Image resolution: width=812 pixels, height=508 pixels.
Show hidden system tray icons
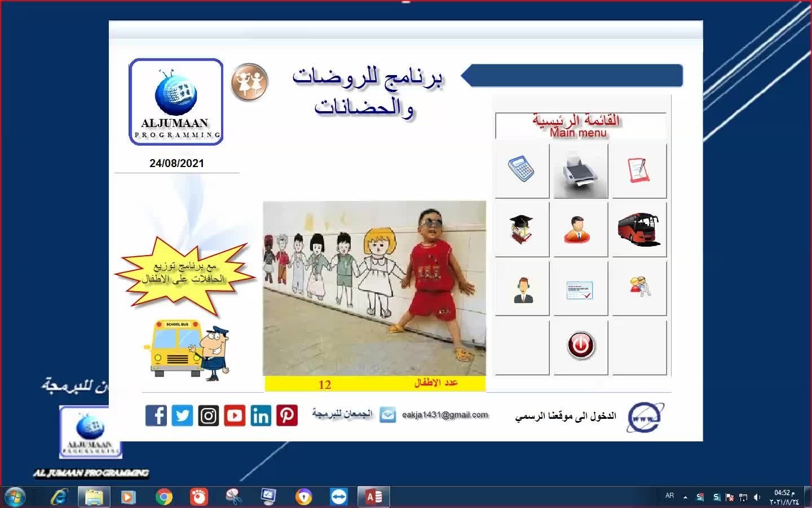[685, 497]
